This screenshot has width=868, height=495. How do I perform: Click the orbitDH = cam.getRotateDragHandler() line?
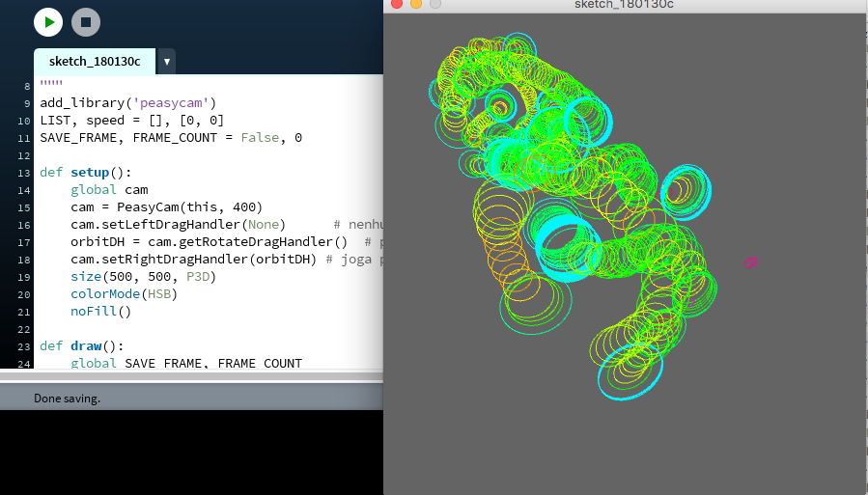(x=209, y=241)
